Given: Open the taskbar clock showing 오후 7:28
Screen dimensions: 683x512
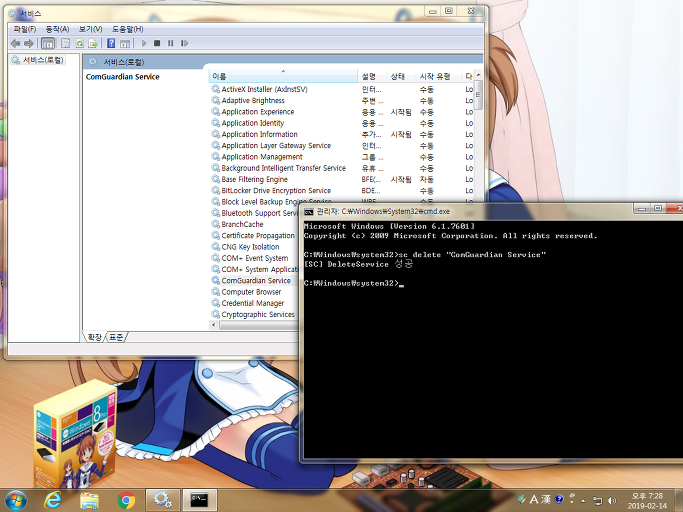Looking at the screenshot, I should coord(647,501).
